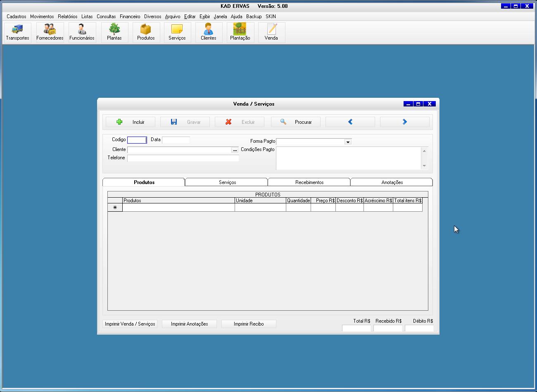
Task: Click the Preço R$ column header
Action: click(x=323, y=201)
